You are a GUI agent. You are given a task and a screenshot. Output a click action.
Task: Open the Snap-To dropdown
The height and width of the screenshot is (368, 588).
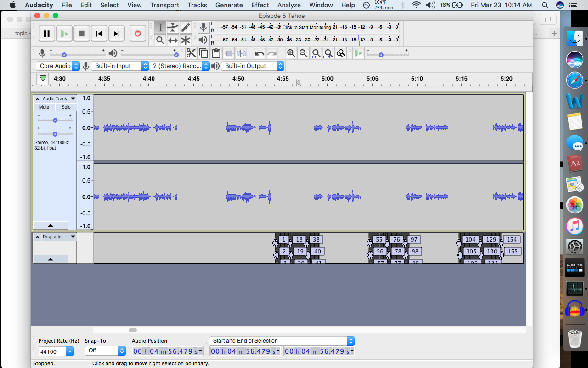[105, 351]
